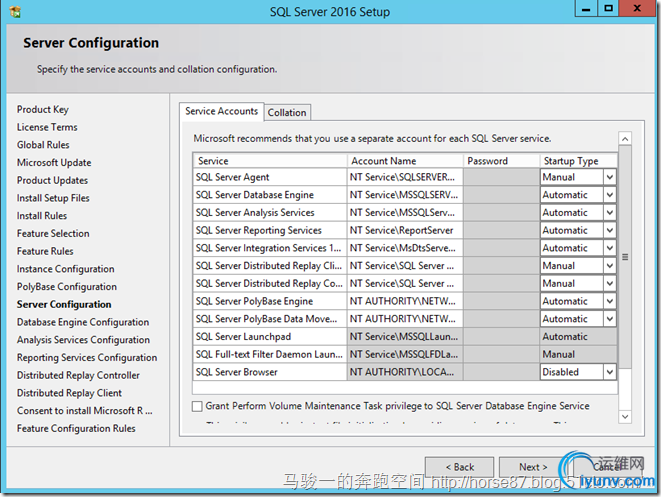Open Startup Type dropdown for Distributed Replay Co... row

pyautogui.click(x=610, y=283)
